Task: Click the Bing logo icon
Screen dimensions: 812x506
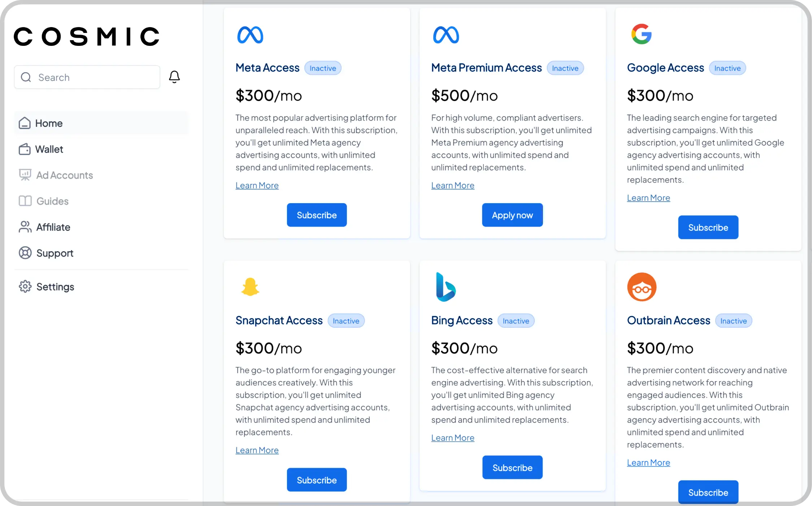Action: [446, 287]
